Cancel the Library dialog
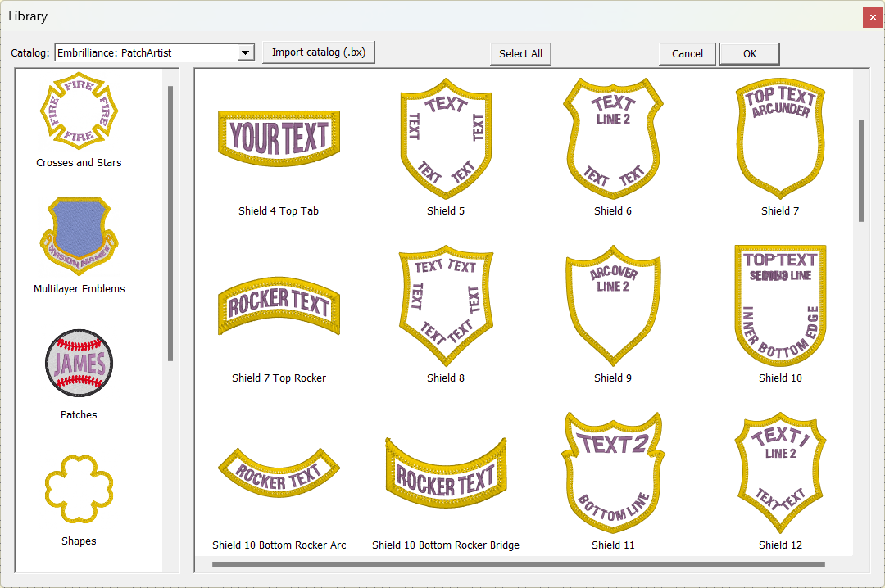This screenshot has width=885, height=588. tap(687, 53)
